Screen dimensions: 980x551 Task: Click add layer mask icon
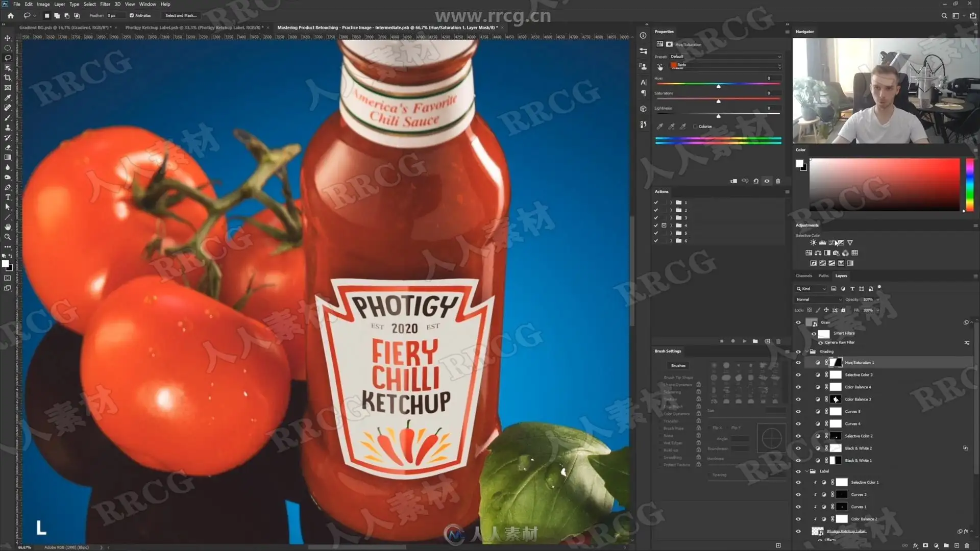[925, 545]
